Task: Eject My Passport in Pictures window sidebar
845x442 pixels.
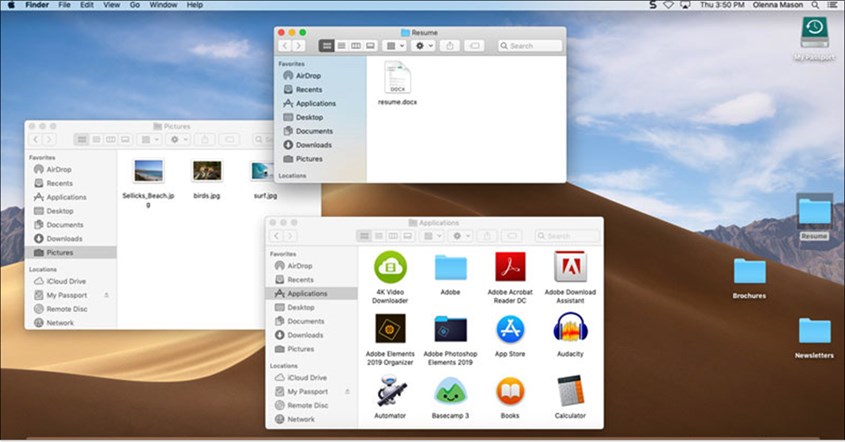Action: (106, 295)
